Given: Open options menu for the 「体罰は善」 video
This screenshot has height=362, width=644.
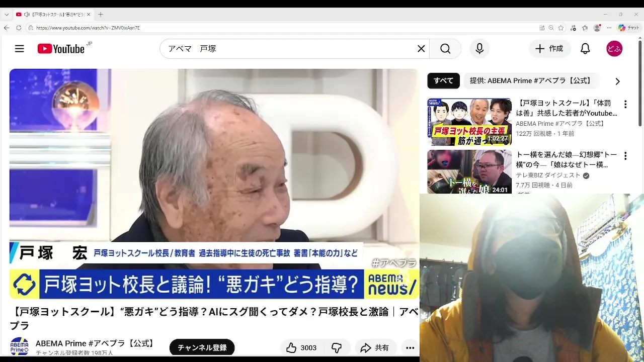Looking at the screenshot, I should (x=625, y=105).
